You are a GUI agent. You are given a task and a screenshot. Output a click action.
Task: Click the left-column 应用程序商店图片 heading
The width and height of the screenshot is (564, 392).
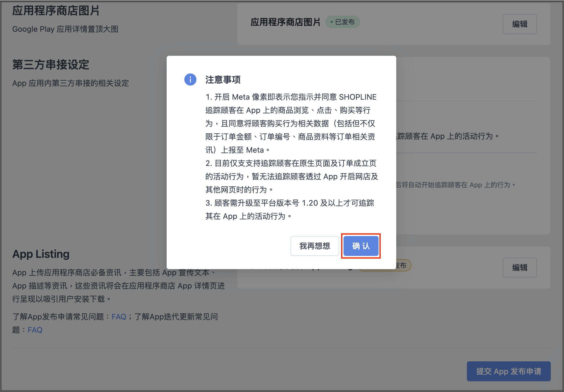tap(56, 11)
